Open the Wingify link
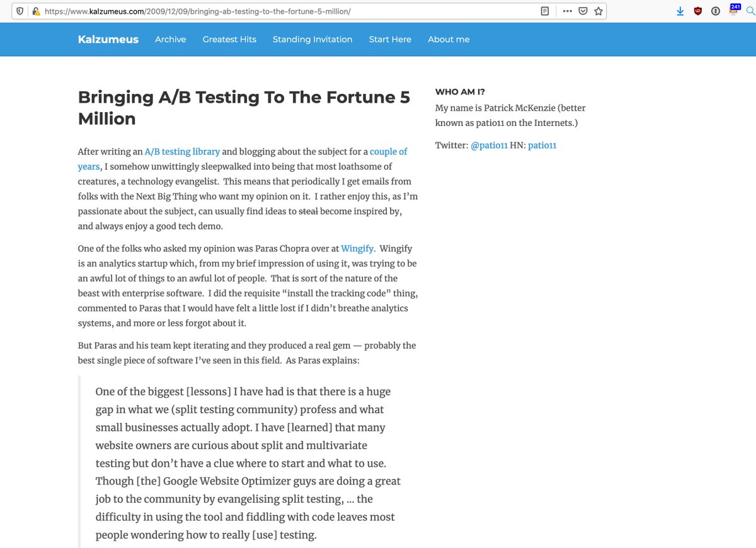This screenshot has width=756, height=548. [x=358, y=249]
